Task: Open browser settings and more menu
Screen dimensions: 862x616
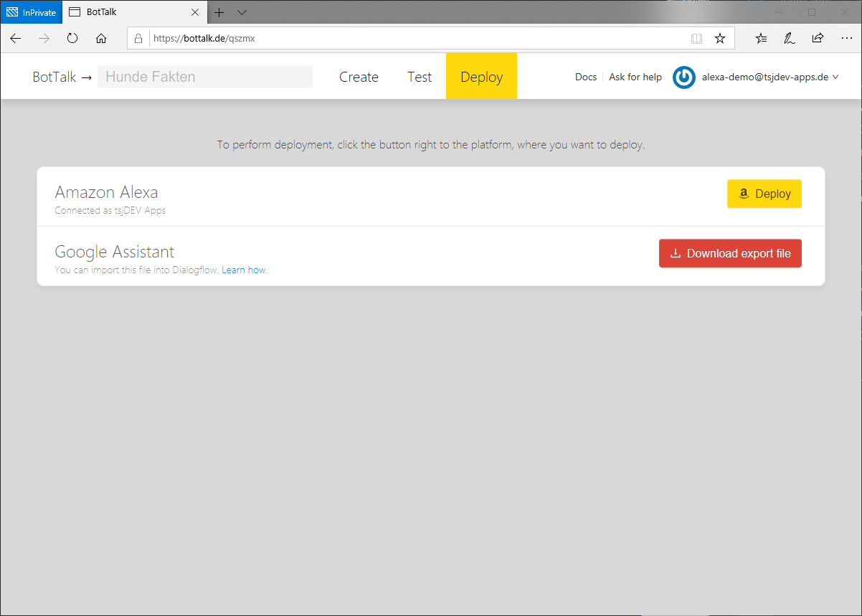Action: click(846, 39)
